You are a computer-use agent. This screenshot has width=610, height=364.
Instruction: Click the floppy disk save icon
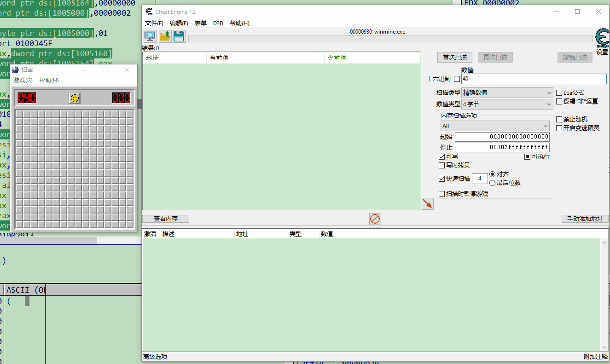click(179, 36)
